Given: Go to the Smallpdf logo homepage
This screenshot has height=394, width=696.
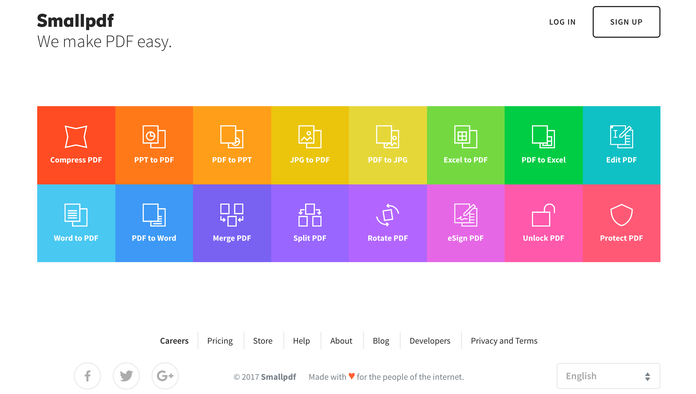Looking at the screenshot, I should (x=75, y=20).
